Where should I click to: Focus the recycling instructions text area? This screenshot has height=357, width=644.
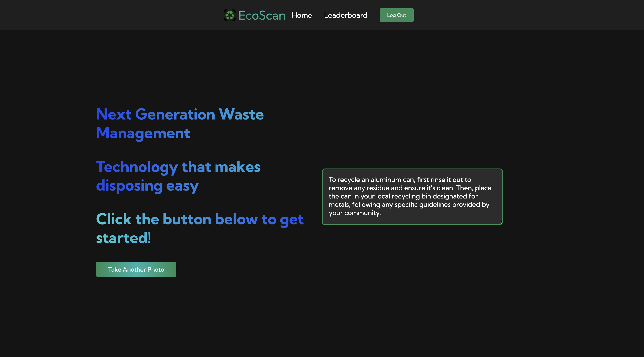point(412,197)
